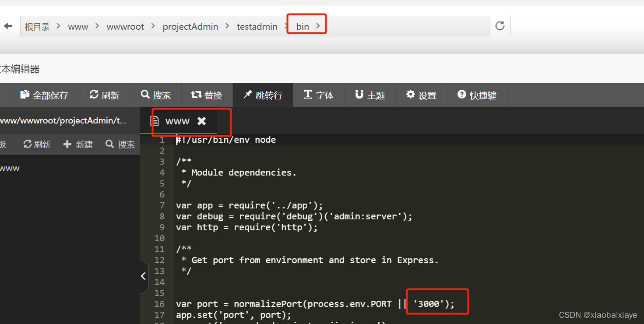
Task: Go to the www folder in the breadcrumb
Action: [x=78, y=27]
